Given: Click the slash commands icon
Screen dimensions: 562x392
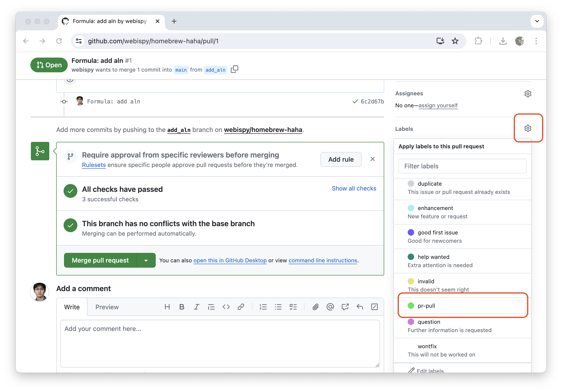Looking at the screenshot, I should (x=374, y=307).
